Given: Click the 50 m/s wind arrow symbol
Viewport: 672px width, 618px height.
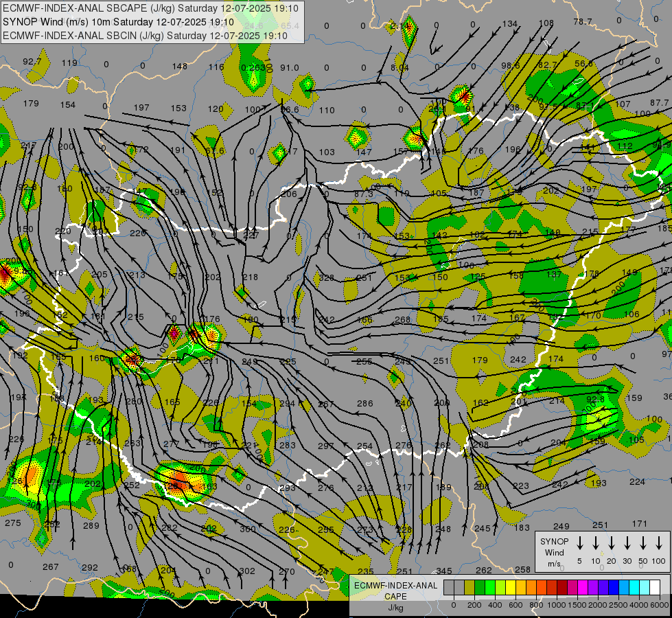Looking at the screenshot, I should point(643,543).
